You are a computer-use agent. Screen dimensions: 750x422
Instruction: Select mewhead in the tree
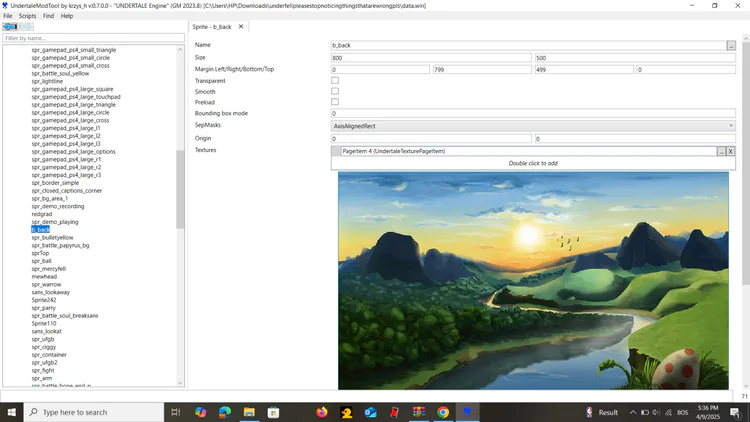[44, 277]
